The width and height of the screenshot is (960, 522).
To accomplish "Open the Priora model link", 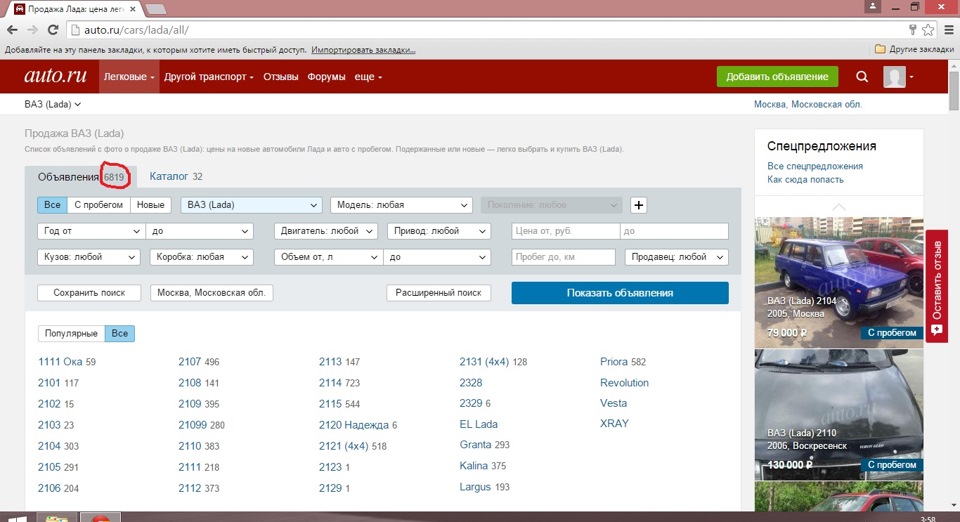I will 613,362.
